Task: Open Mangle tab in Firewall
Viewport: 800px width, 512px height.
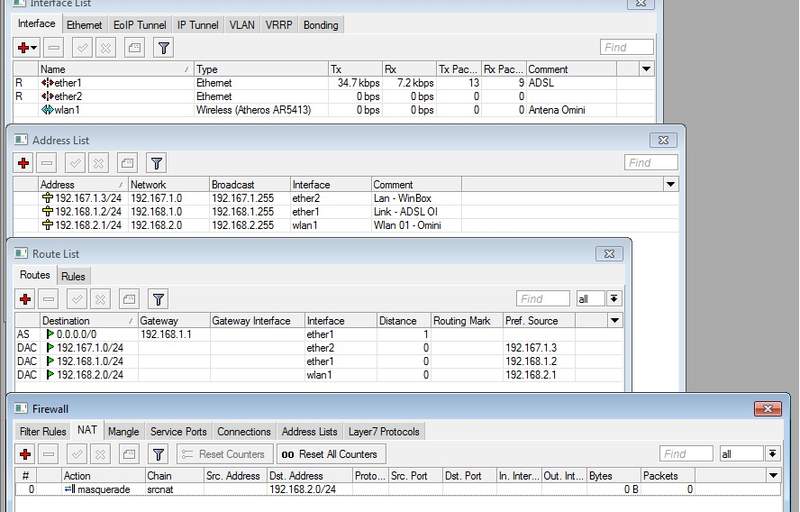Action: pos(123,431)
